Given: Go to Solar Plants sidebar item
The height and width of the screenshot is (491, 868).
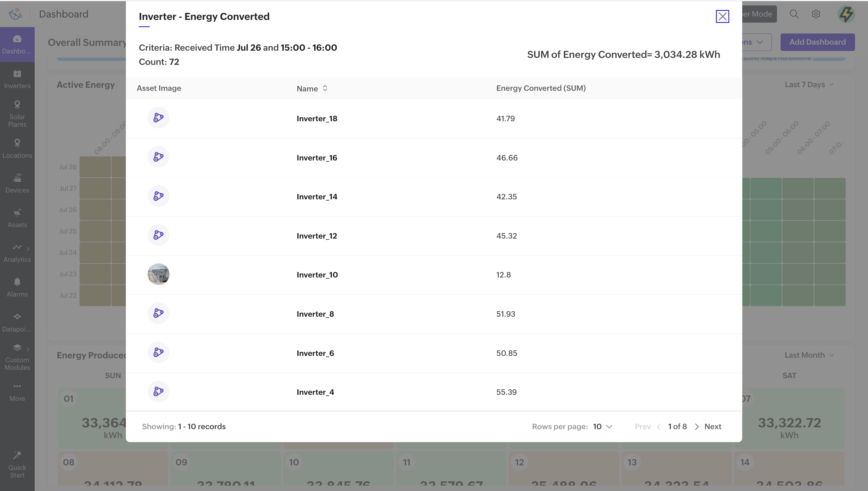Looking at the screenshot, I should 17,114.
